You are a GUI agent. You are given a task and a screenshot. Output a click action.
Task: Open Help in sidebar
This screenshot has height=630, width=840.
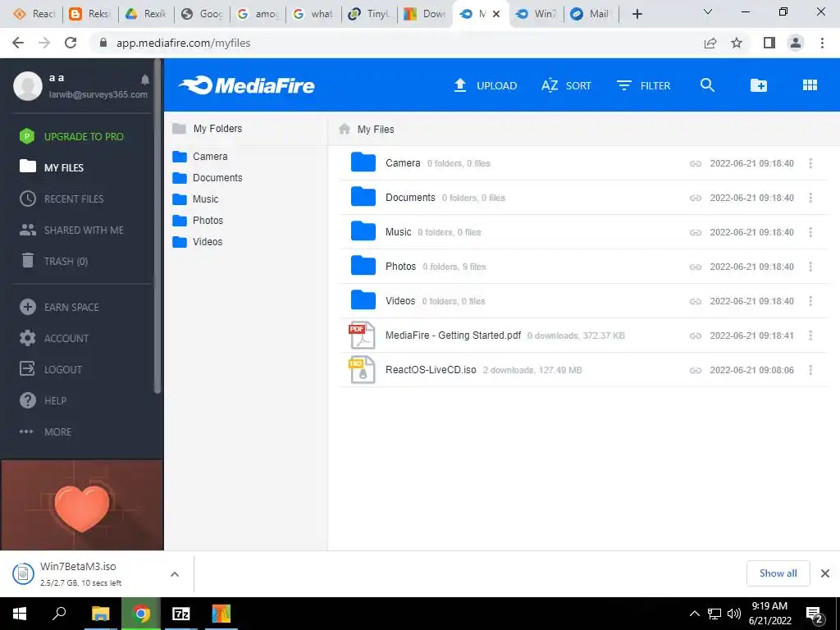43,400
